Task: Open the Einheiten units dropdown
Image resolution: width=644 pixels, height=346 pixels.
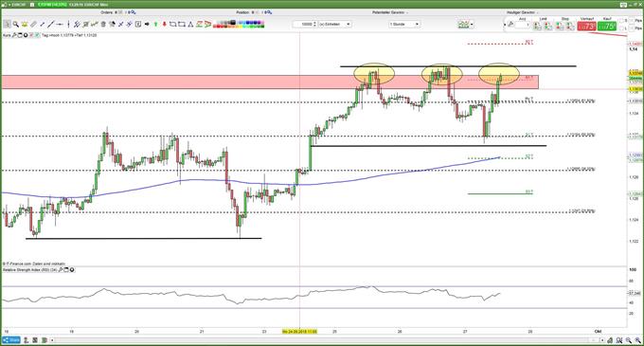Action: [x=334, y=25]
